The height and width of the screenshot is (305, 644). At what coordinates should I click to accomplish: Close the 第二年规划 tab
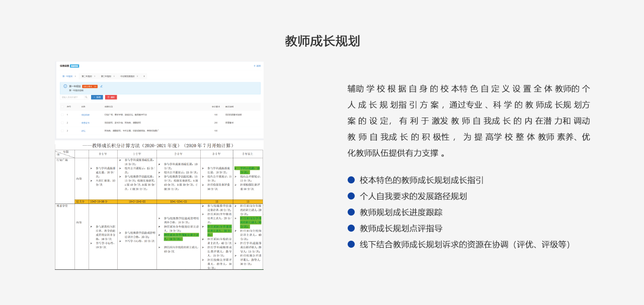(x=95, y=76)
